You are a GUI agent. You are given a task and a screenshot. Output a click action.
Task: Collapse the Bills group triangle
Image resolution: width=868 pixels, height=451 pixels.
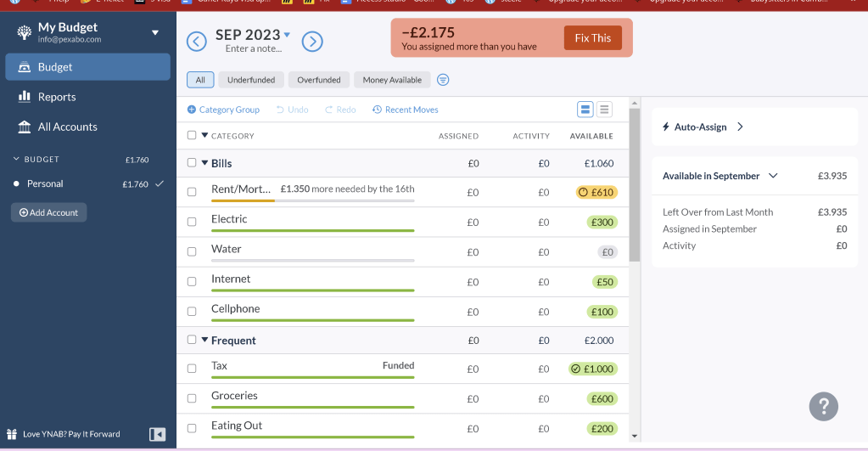point(204,163)
